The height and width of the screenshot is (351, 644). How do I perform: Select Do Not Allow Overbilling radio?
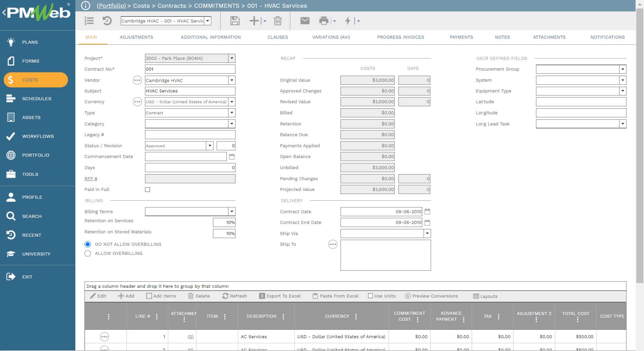click(88, 244)
